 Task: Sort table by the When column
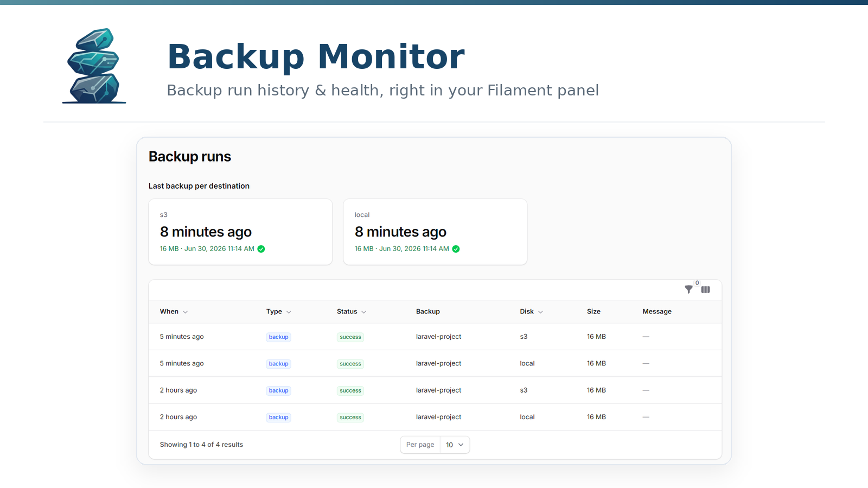174,312
